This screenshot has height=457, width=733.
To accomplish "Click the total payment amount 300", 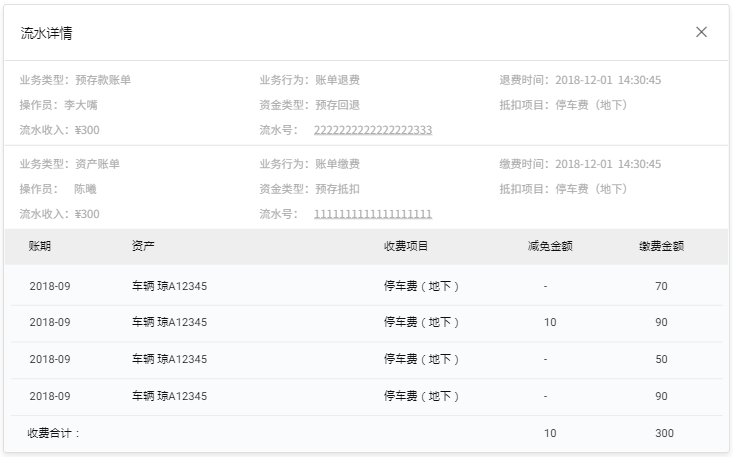I will click(664, 433).
